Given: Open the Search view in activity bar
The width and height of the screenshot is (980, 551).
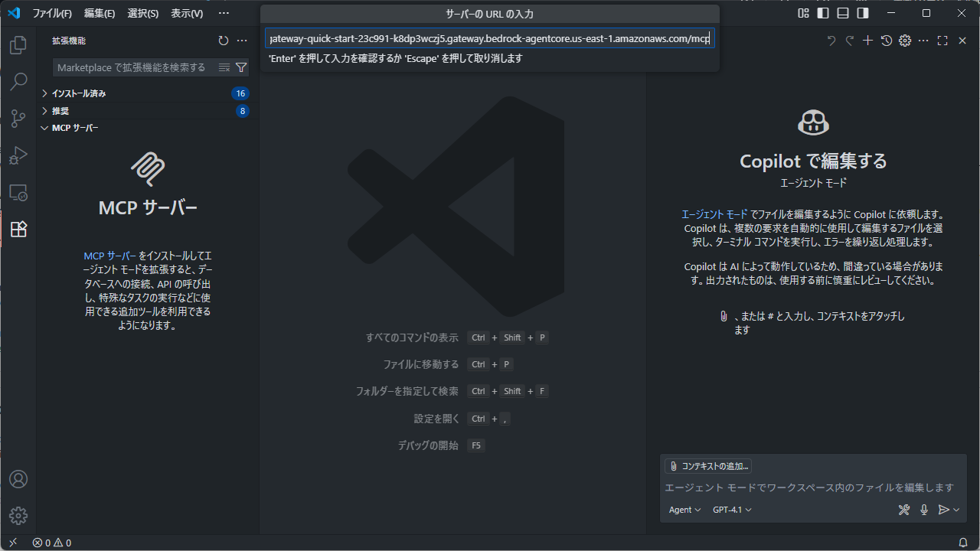Looking at the screenshot, I should (x=18, y=82).
